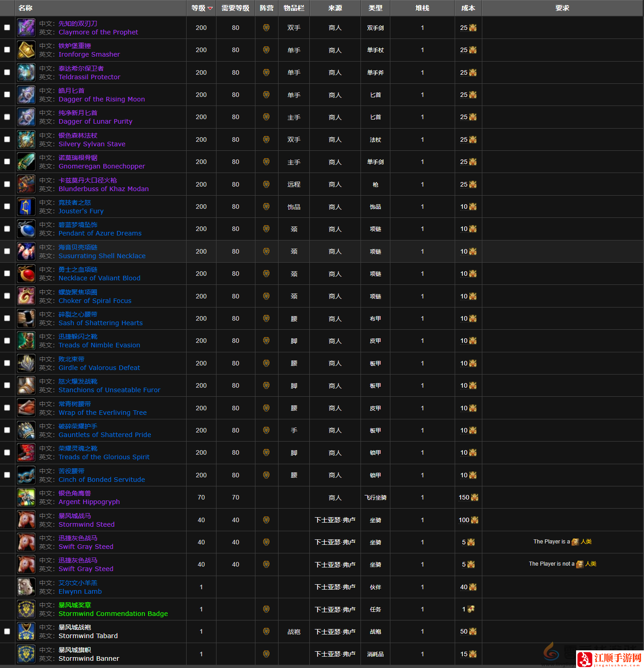Viewport: 644px width, 668px height.
Task: Click the Susurrating Shell Necklace icon
Action: click(x=26, y=251)
